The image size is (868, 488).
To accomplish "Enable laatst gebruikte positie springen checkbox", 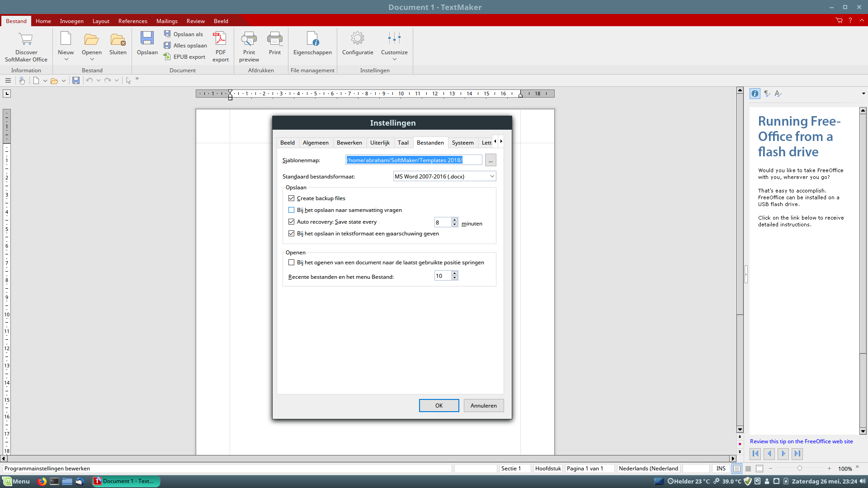I will point(291,263).
